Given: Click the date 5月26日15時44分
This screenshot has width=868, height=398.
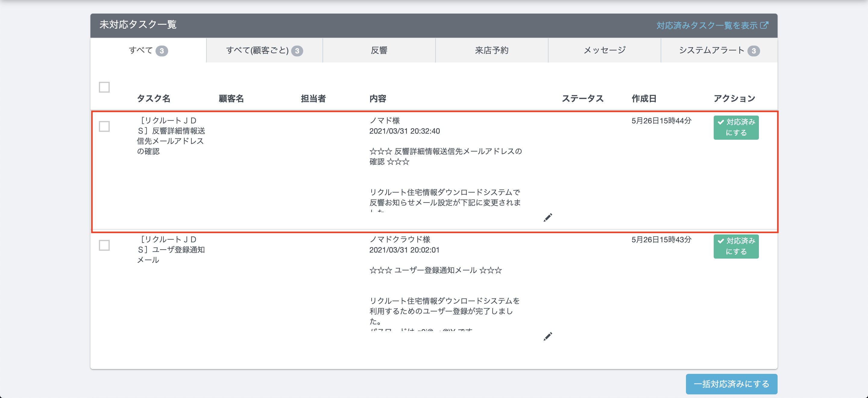Looking at the screenshot, I should click(x=662, y=121).
